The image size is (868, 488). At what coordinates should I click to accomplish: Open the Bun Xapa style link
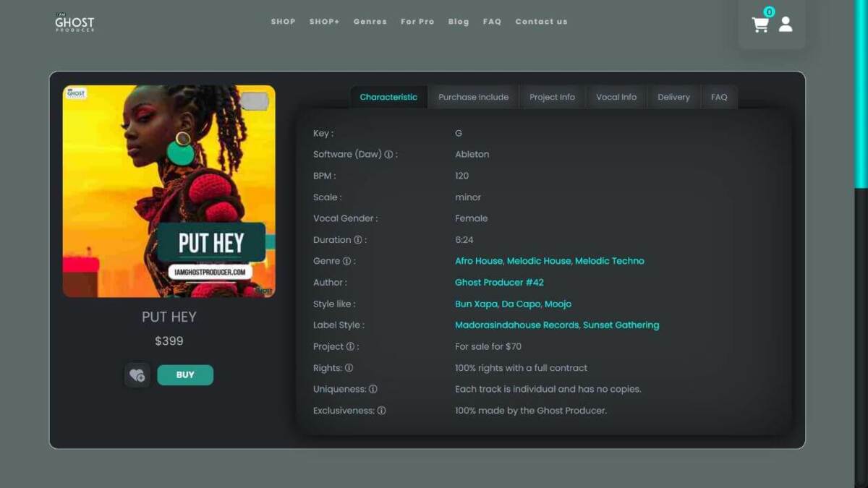tap(477, 304)
